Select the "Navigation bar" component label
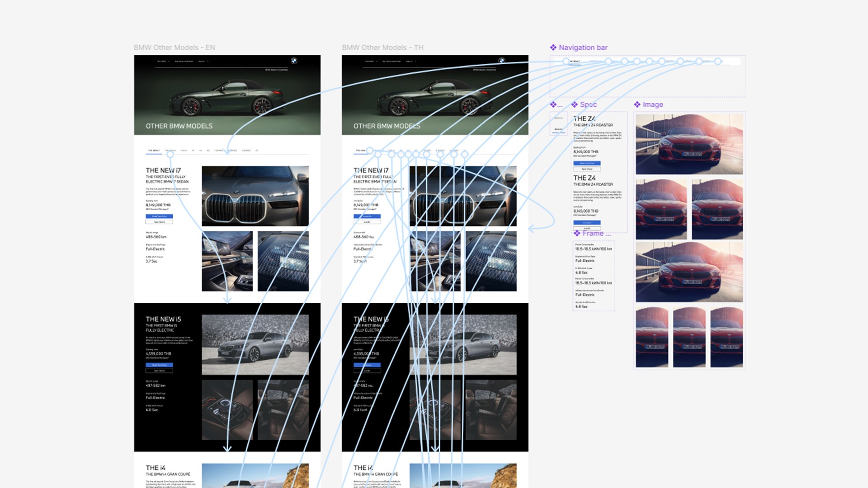The image size is (868, 488). pos(583,47)
